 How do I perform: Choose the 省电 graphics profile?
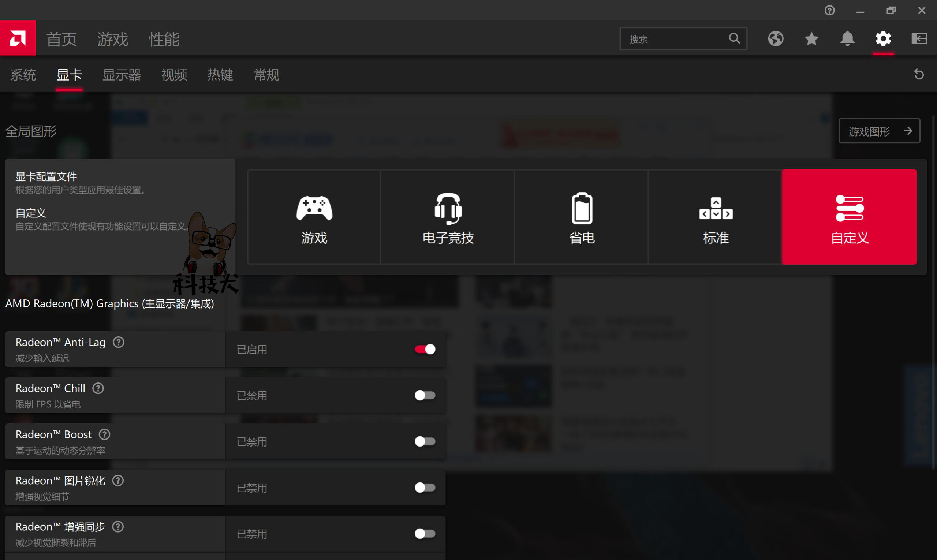pyautogui.click(x=582, y=217)
